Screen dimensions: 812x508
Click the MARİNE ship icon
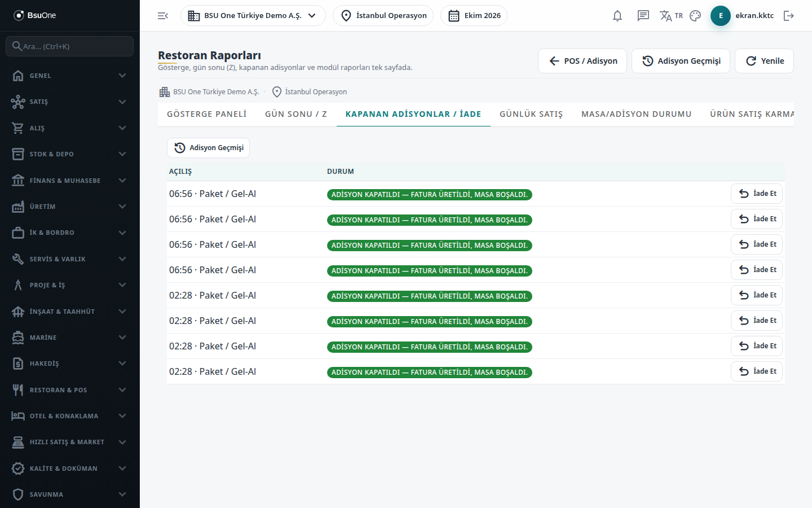pos(18,338)
